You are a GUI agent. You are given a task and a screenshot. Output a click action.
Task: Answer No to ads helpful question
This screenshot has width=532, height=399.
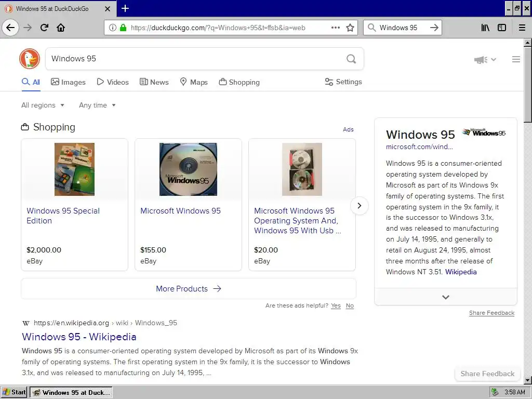(350, 305)
